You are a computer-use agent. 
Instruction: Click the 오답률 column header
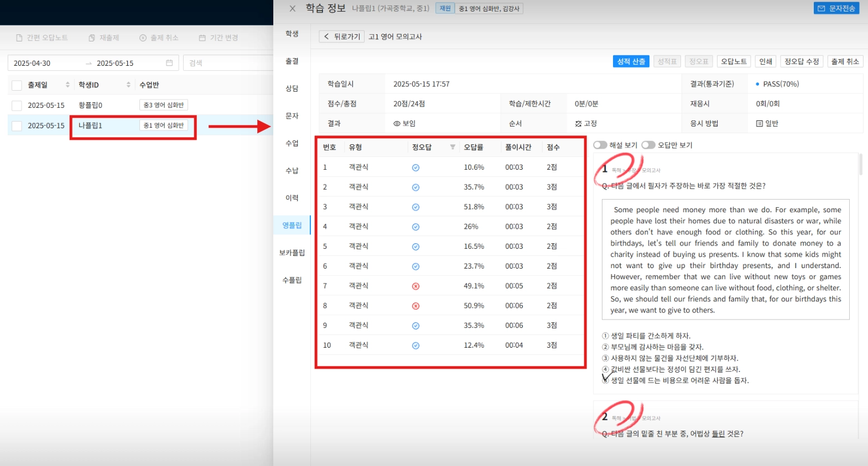tap(474, 147)
